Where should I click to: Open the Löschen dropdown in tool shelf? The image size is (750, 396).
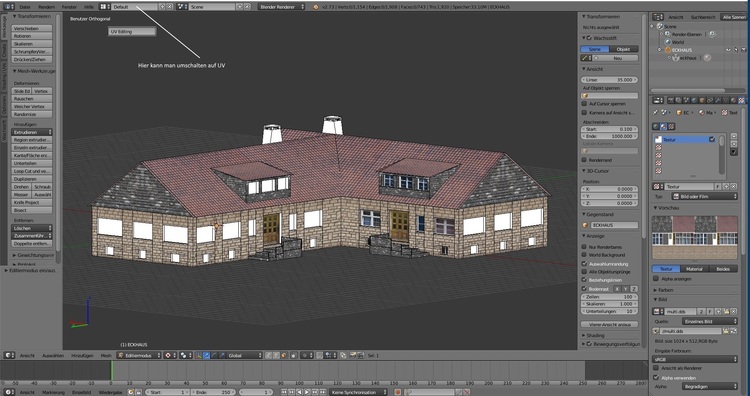pyautogui.click(x=32, y=228)
